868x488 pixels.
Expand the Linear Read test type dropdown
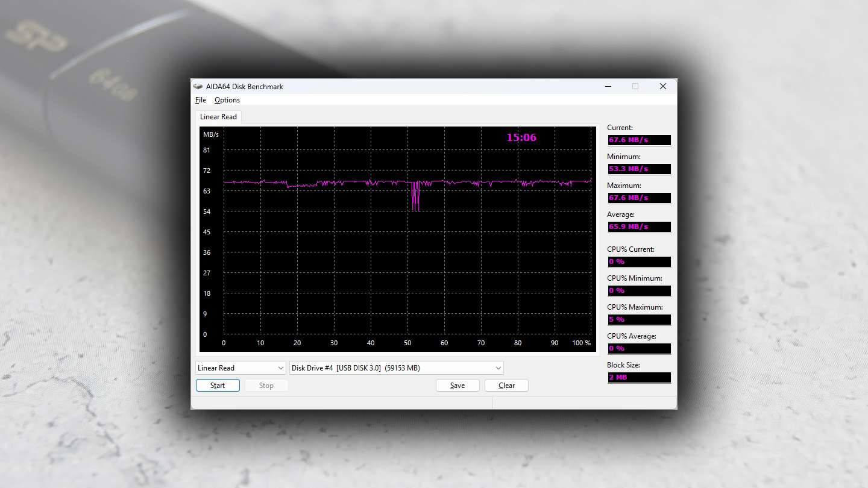[241, 368]
